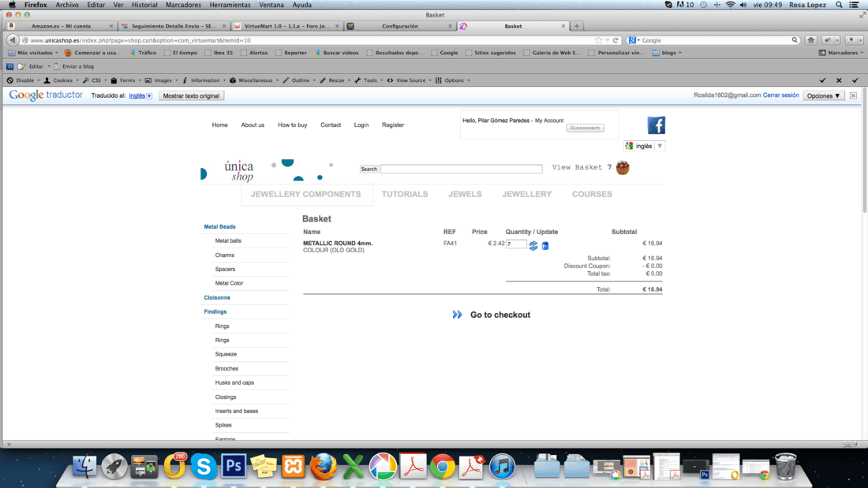868x488 pixels.
Task: Click the reload page icon in address bar
Action: coord(615,40)
